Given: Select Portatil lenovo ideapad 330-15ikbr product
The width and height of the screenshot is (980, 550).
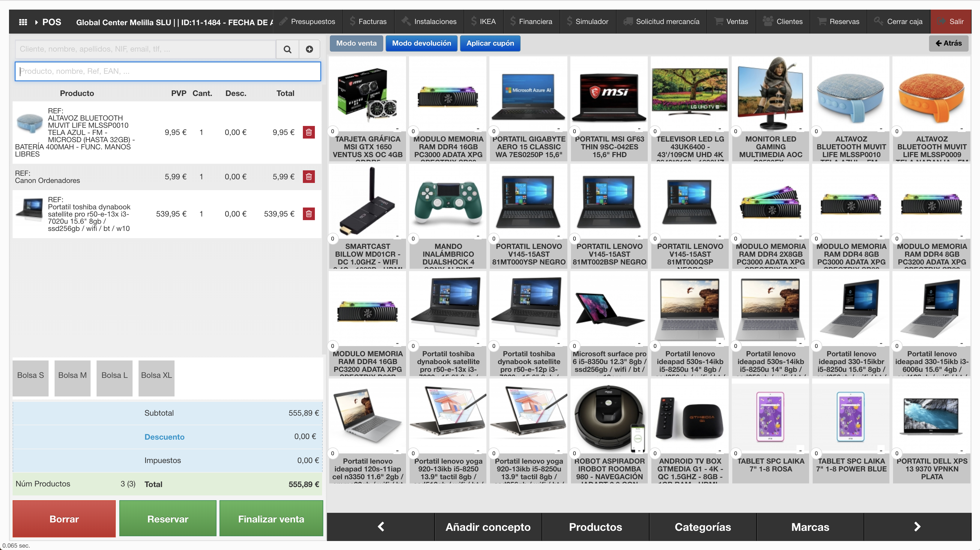Looking at the screenshot, I should (851, 324).
